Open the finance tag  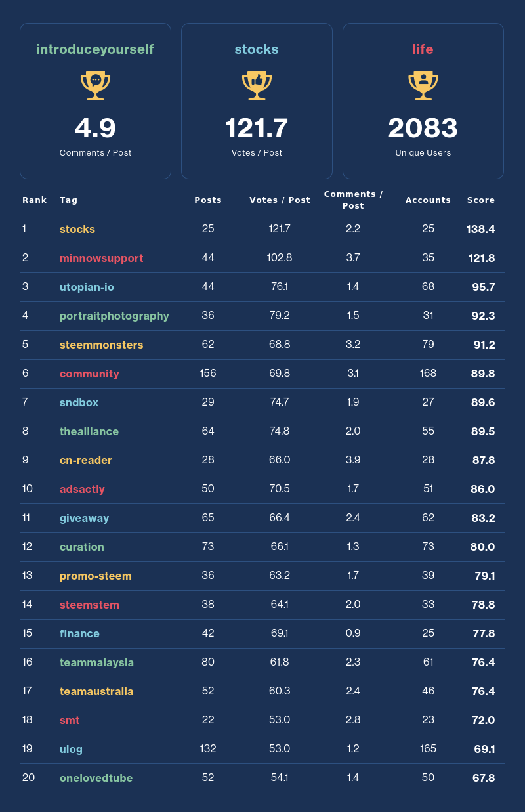pyautogui.click(x=79, y=633)
